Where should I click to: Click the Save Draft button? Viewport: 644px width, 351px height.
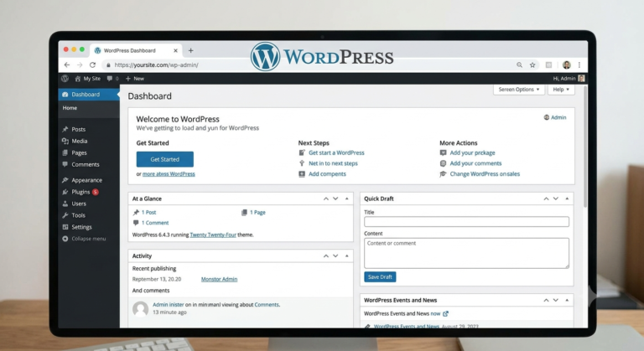(x=380, y=277)
